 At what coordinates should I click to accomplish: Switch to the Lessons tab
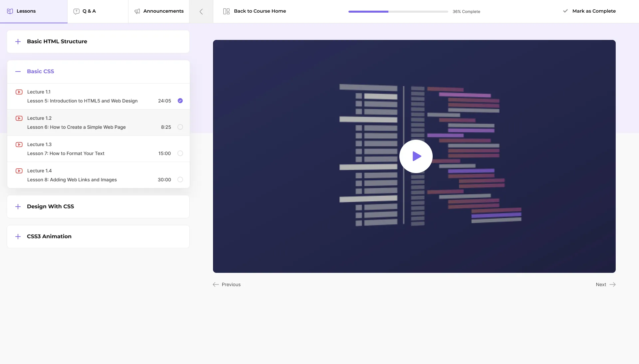tap(34, 11)
